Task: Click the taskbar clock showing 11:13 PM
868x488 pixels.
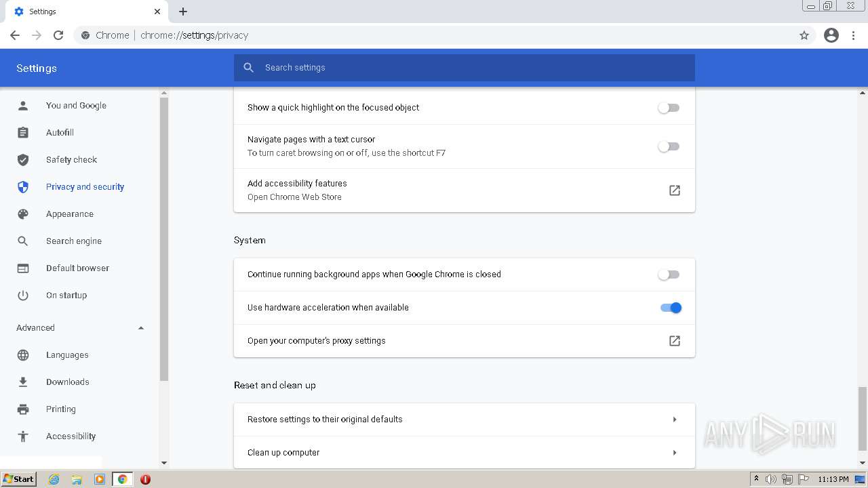Action: (x=833, y=479)
